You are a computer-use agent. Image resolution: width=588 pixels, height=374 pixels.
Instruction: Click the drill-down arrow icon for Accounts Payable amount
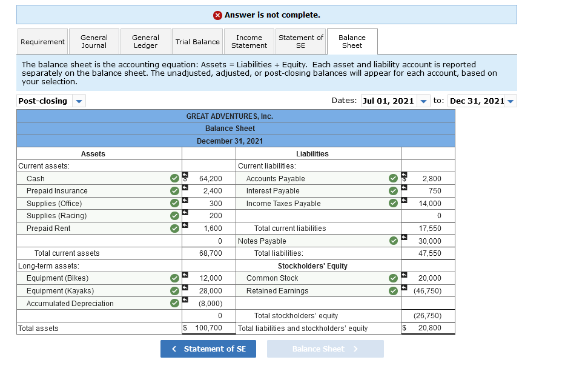[x=404, y=175]
